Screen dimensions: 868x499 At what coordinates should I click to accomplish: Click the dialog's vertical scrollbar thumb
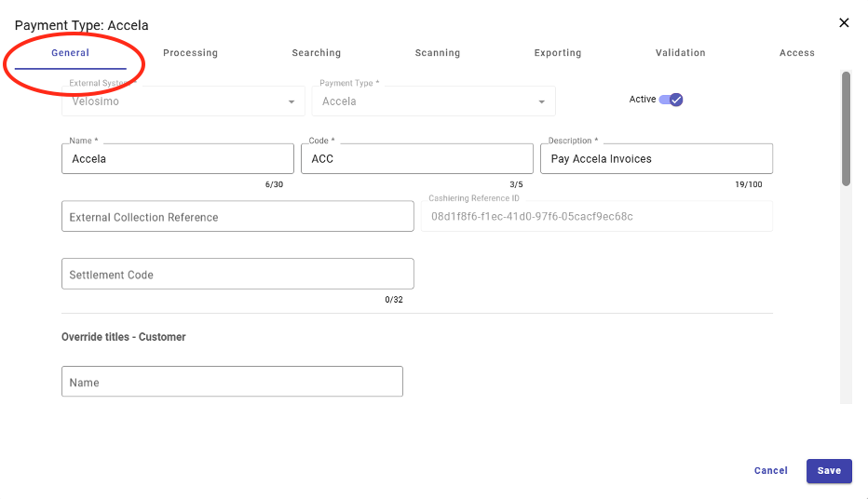[846, 128]
